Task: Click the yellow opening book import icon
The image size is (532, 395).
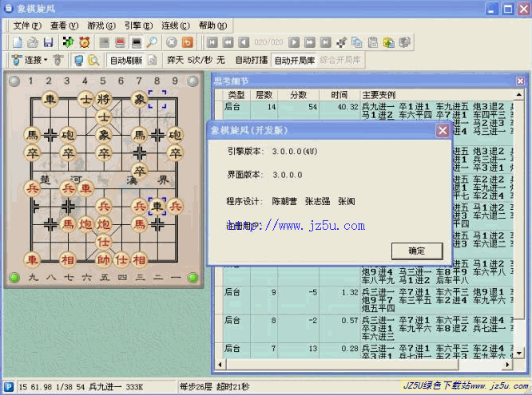Action: tap(389, 42)
